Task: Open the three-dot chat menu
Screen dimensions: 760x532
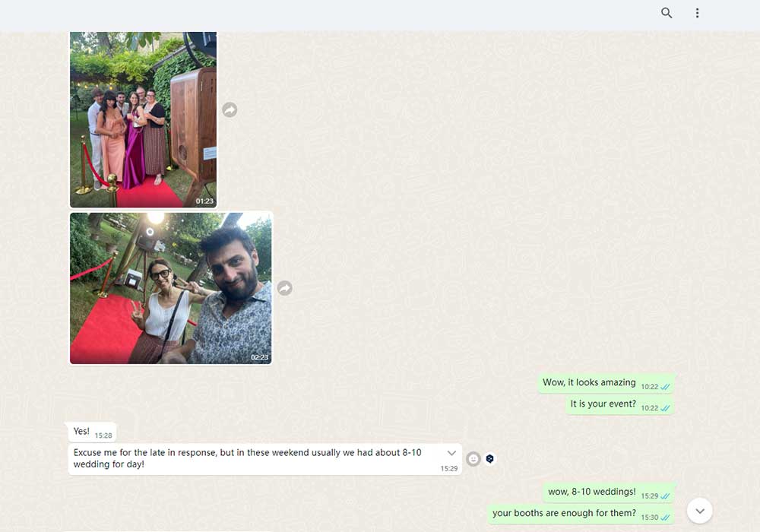Action: point(697,13)
